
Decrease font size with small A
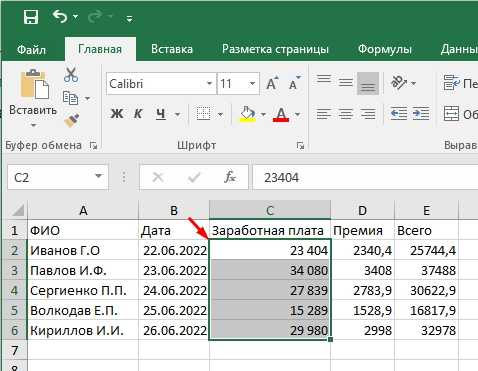(x=295, y=83)
